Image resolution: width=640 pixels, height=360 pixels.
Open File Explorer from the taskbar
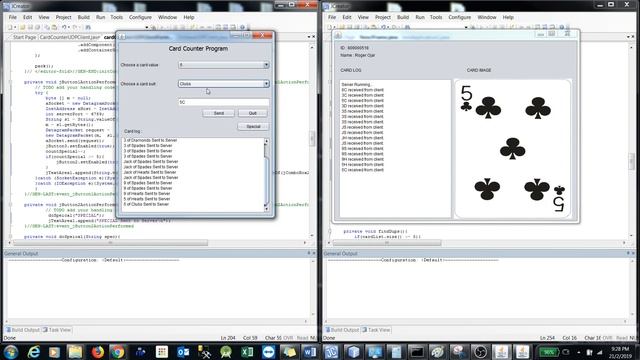76,351
